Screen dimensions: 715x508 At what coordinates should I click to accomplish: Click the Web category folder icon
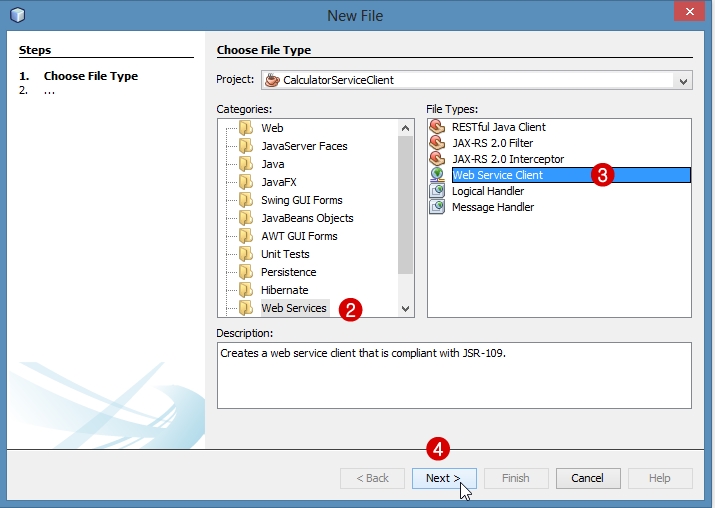coord(246,128)
